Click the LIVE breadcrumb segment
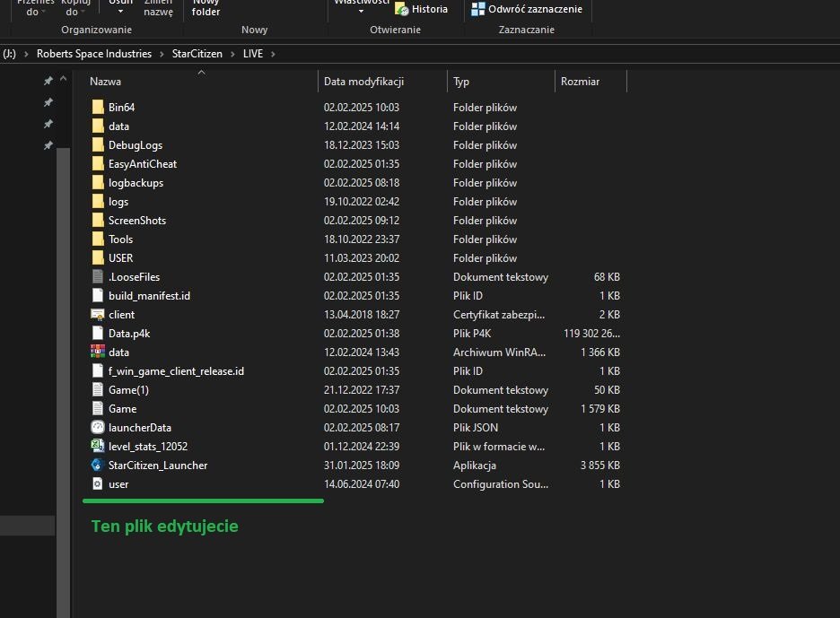This screenshot has width=840, height=618. coord(253,54)
